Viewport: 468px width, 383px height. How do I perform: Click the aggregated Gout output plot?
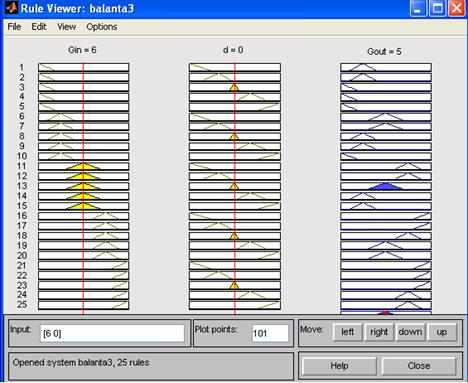[x=386, y=312]
